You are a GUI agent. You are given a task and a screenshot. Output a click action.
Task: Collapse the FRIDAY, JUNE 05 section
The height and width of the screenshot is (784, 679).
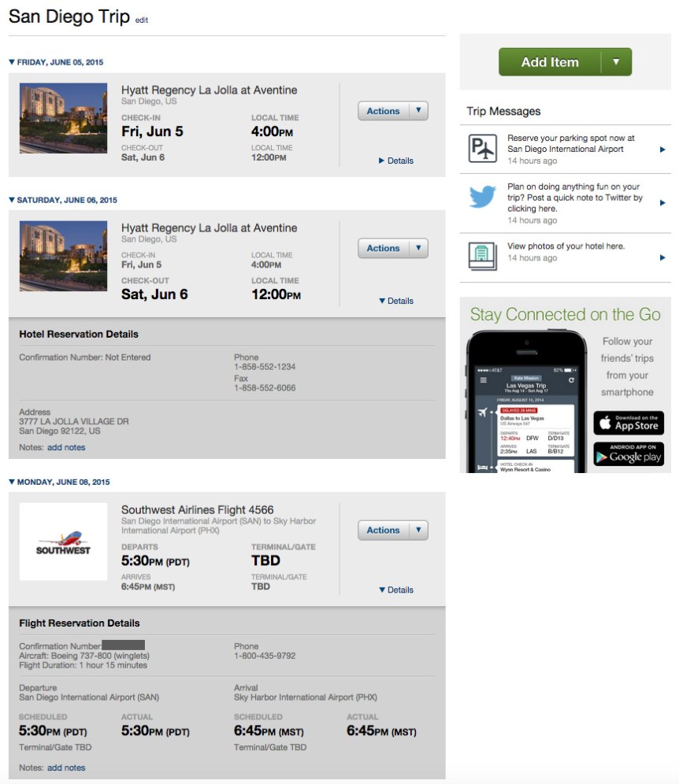coord(10,61)
